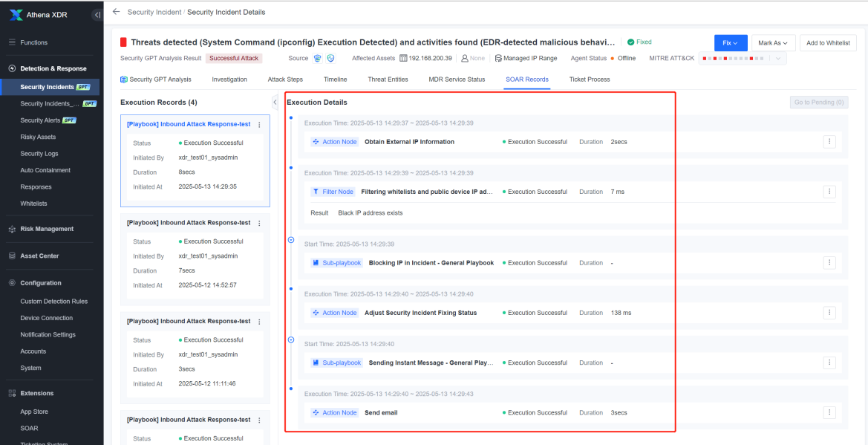Open Risky Assets page
The height and width of the screenshot is (445, 868).
click(38, 137)
